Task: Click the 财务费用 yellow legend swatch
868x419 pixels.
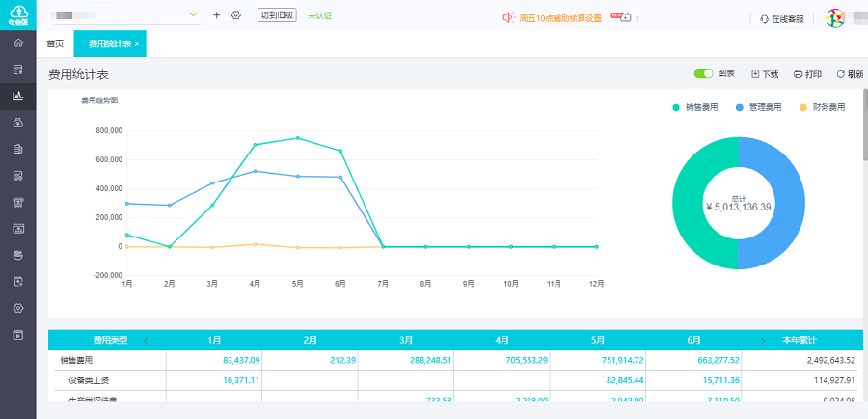Action: tap(803, 107)
